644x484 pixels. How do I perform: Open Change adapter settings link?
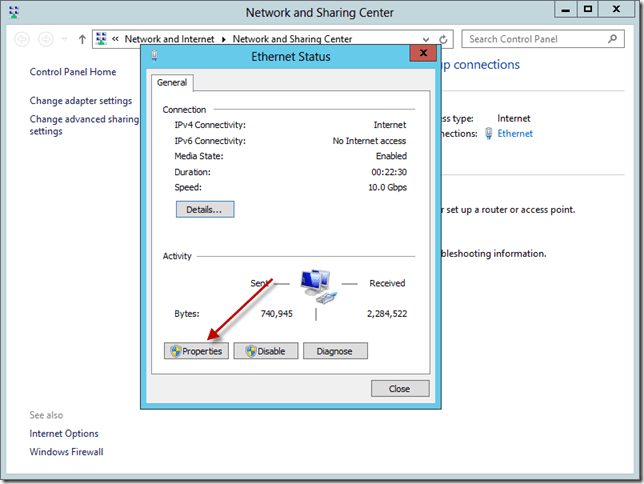click(x=81, y=101)
